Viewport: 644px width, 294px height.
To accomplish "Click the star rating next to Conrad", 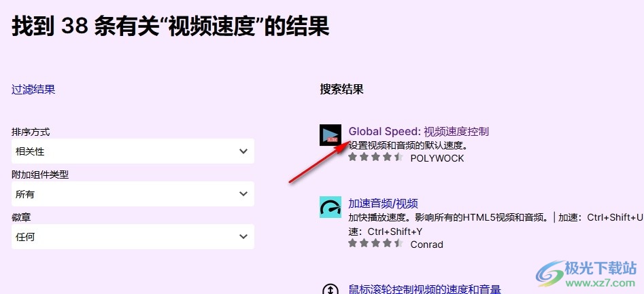I will pos(375,244).
